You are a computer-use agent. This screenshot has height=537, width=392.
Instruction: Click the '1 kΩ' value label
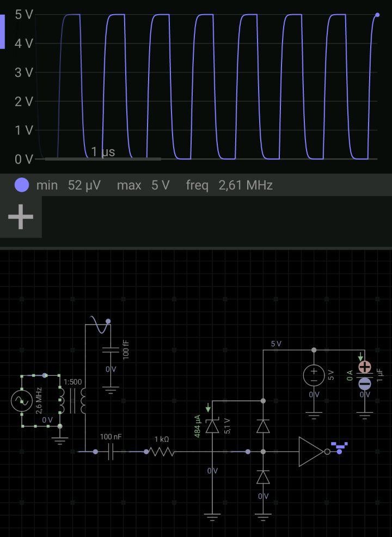161,439
